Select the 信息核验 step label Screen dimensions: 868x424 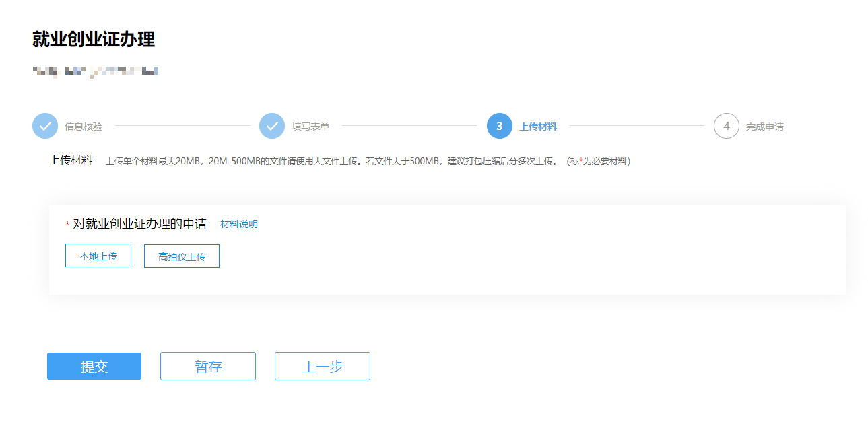84,127
